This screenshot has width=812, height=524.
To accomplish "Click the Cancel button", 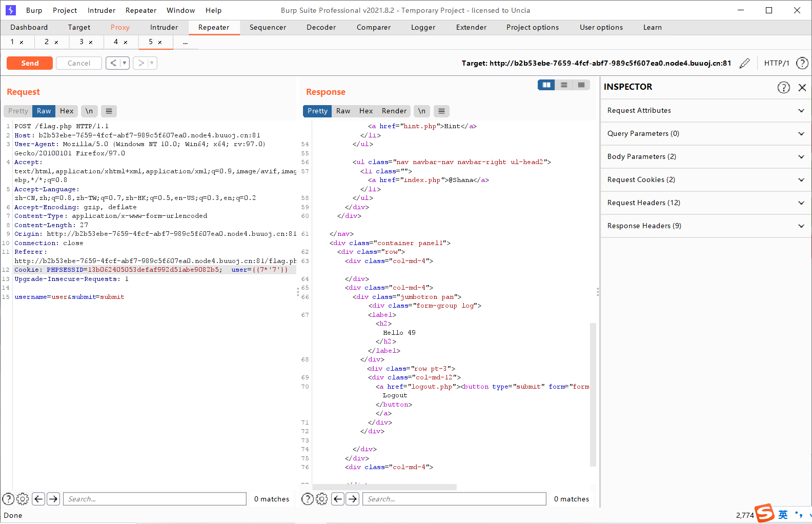I will coord(79,63).
